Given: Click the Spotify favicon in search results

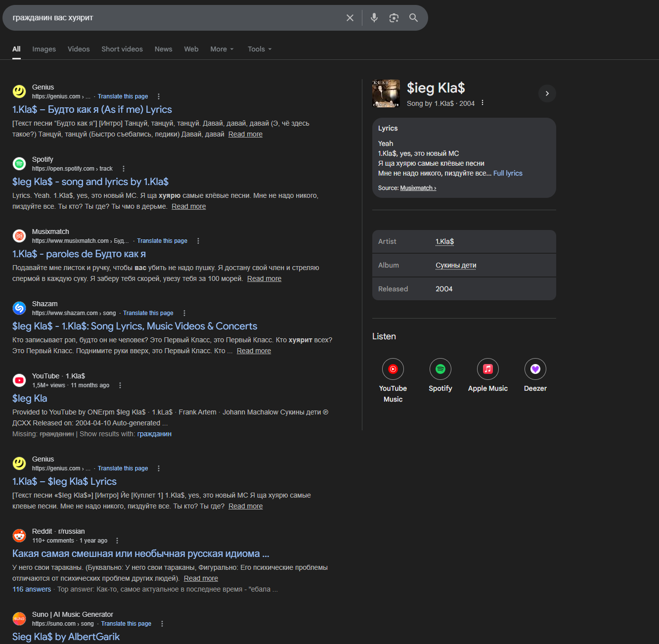Looking at the screenshot, I should 19,163.
